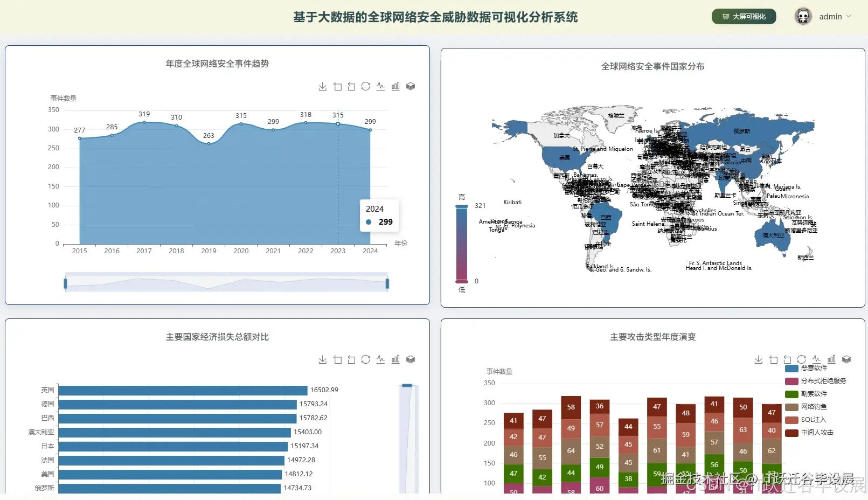Select the 巴西 bar in loss chart
Viewport: 868px width, 500px height.
pos(178,418)
